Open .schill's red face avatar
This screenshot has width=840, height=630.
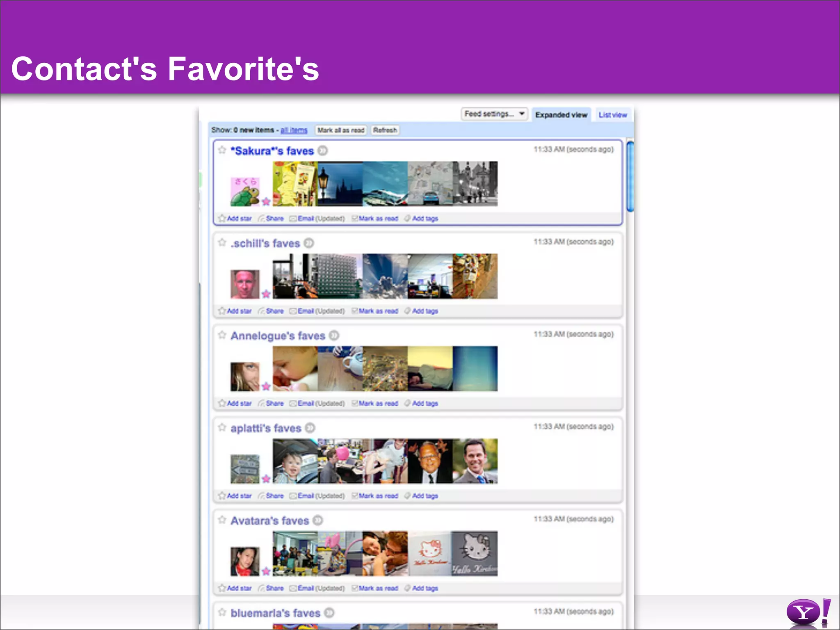[x=245, y=284]
